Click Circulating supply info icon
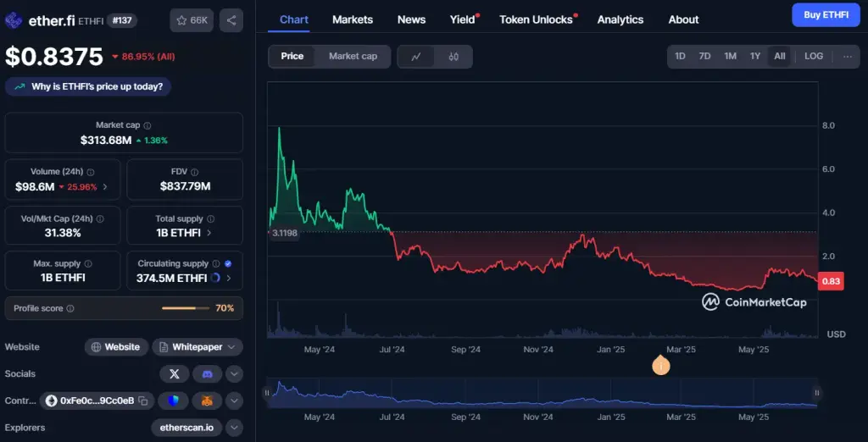The width and height of the screenshot is (868, 442). pyautogui.click(x=216, y=264)
